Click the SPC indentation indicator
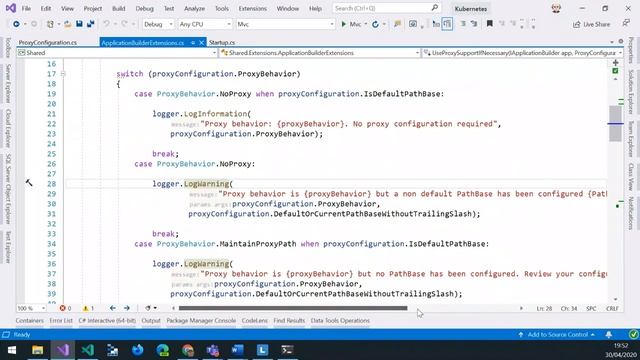 591,309
